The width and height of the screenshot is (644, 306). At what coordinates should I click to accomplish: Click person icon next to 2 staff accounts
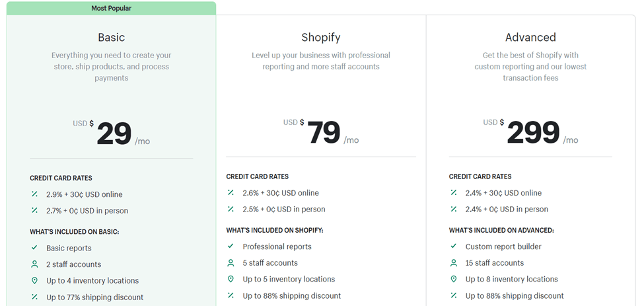pyautogui.click(x=34, y=264)
